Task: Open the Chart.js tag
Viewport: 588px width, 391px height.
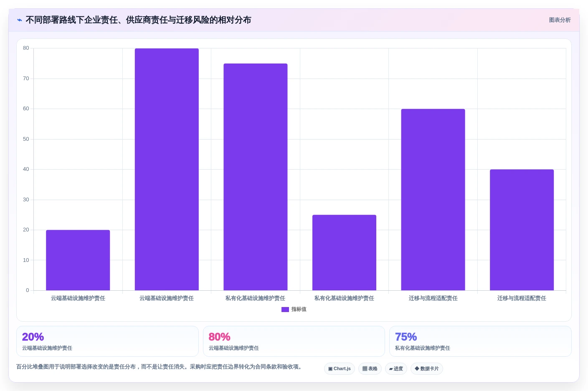Action: [340, 368]
